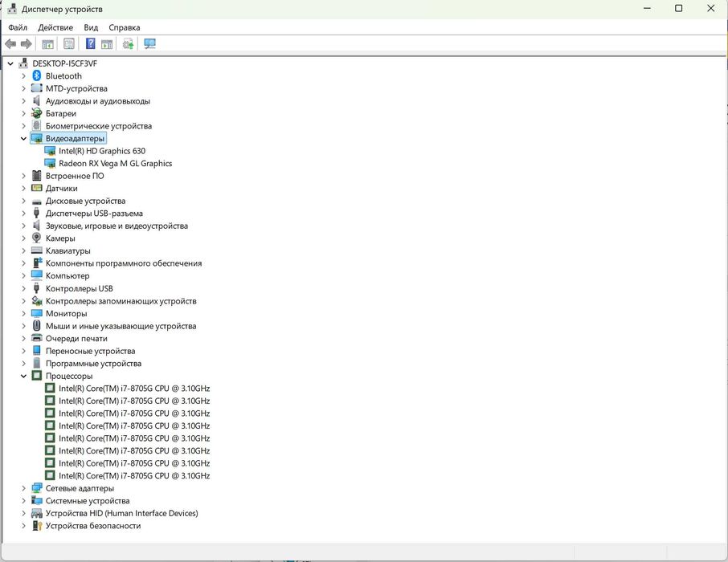The width and height of the screenshot is (728, 562).
Task: Click the icon beside Intel(R) HD Graphics 630
Action: tap(50, 151)
